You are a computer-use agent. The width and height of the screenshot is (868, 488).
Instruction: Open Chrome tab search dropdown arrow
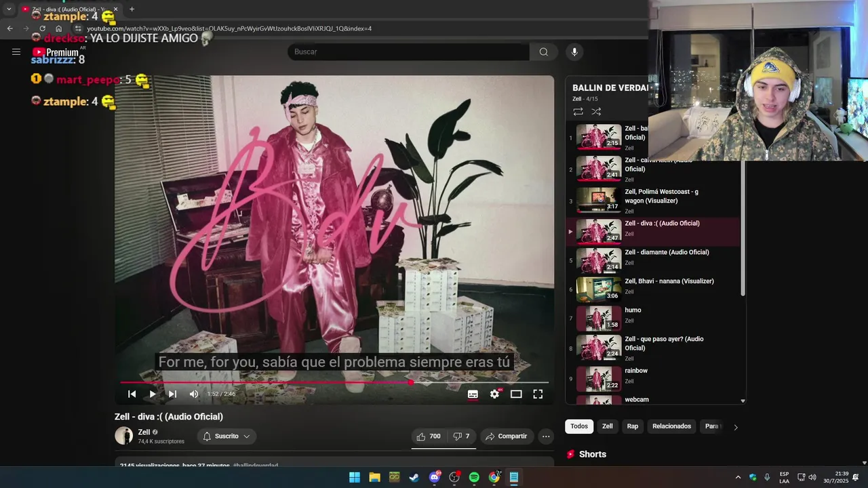click(9, 9)
